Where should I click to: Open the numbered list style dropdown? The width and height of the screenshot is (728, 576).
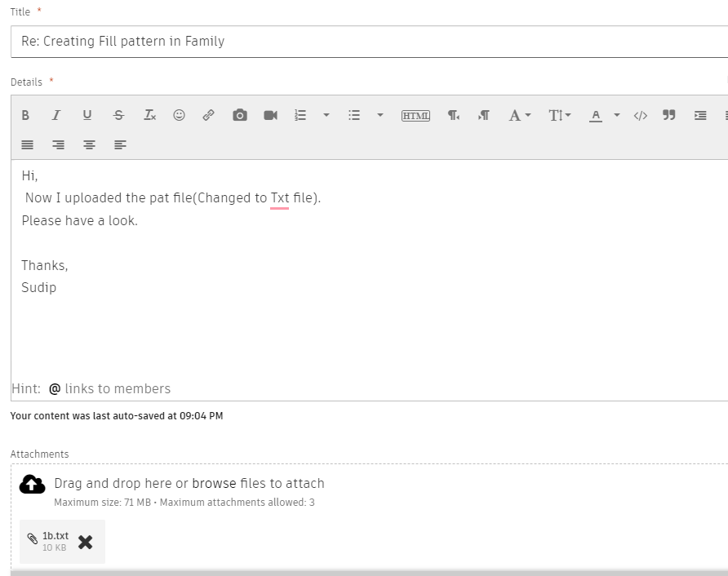326,115
